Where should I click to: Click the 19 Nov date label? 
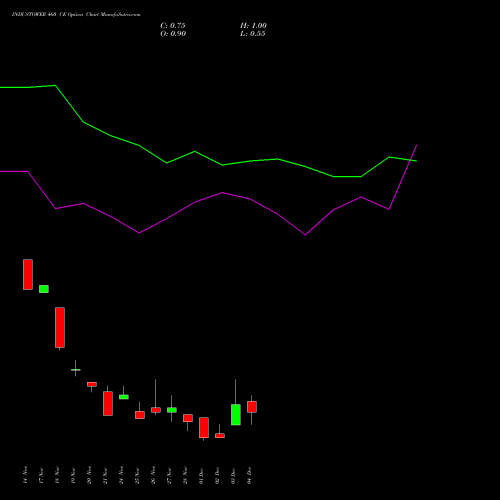click(x=73, y=475)
